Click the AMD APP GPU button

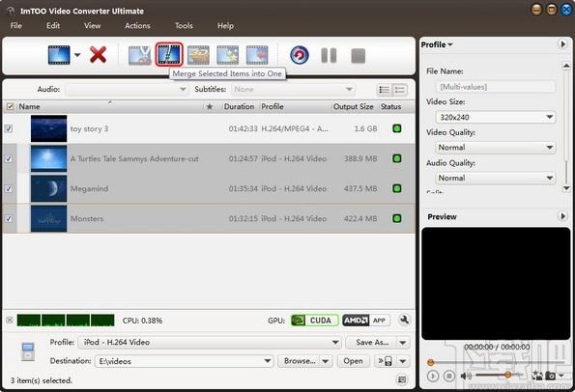click(x=366, y=321)
